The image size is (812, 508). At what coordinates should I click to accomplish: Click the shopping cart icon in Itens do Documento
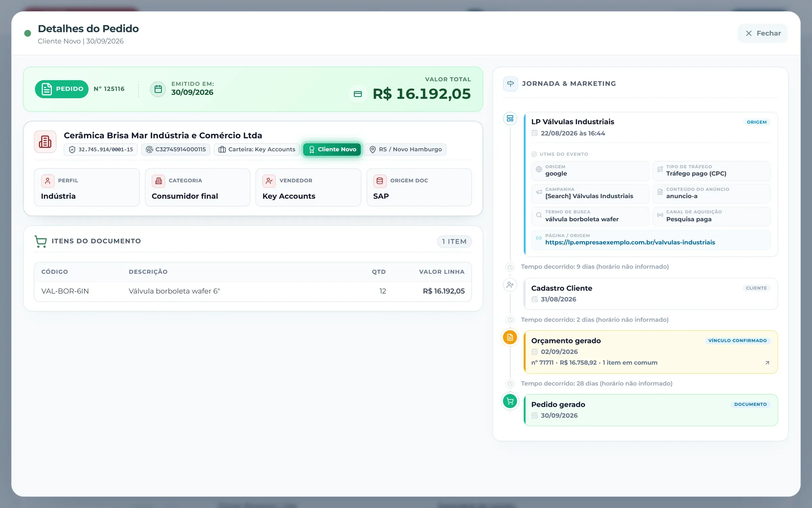coord(41,241)
